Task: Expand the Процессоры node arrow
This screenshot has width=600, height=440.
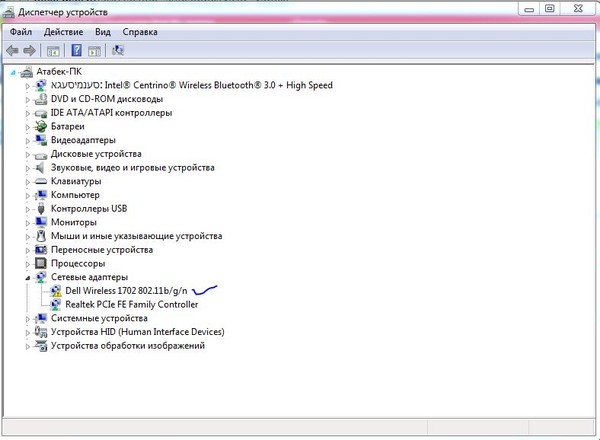Action: tap(27, 264)
